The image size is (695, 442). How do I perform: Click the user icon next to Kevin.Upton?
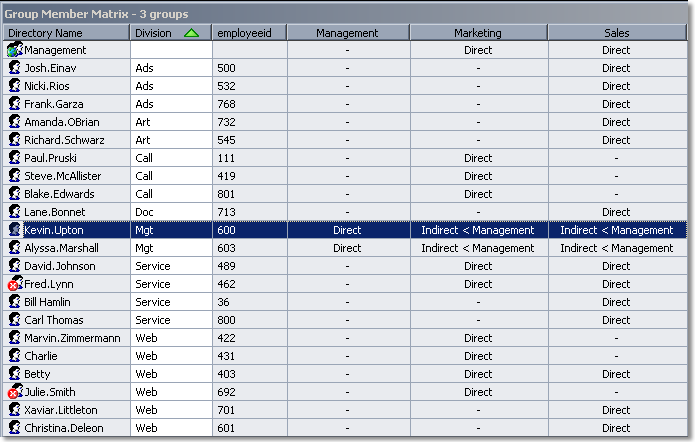coord(15,230)
